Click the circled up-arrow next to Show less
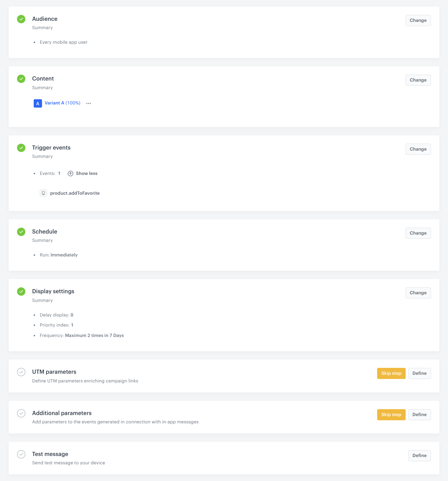This screenshot has height=481, width=448. pyautogui.click(x=70, y=173)
